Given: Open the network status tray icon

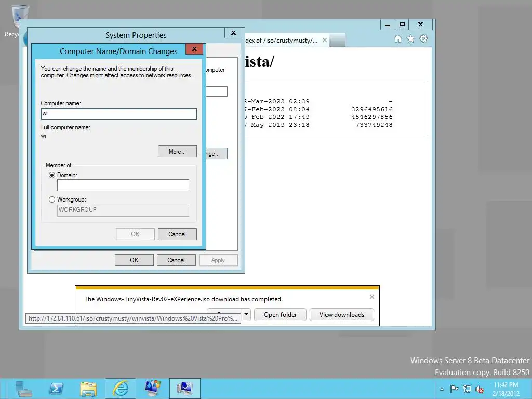Looking at the screenshot, I should (x=467, y=389).
